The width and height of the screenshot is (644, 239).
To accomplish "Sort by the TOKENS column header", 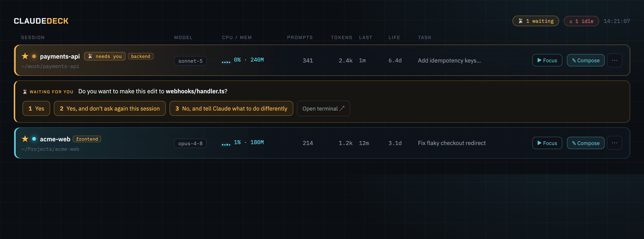I will (342, 37).
